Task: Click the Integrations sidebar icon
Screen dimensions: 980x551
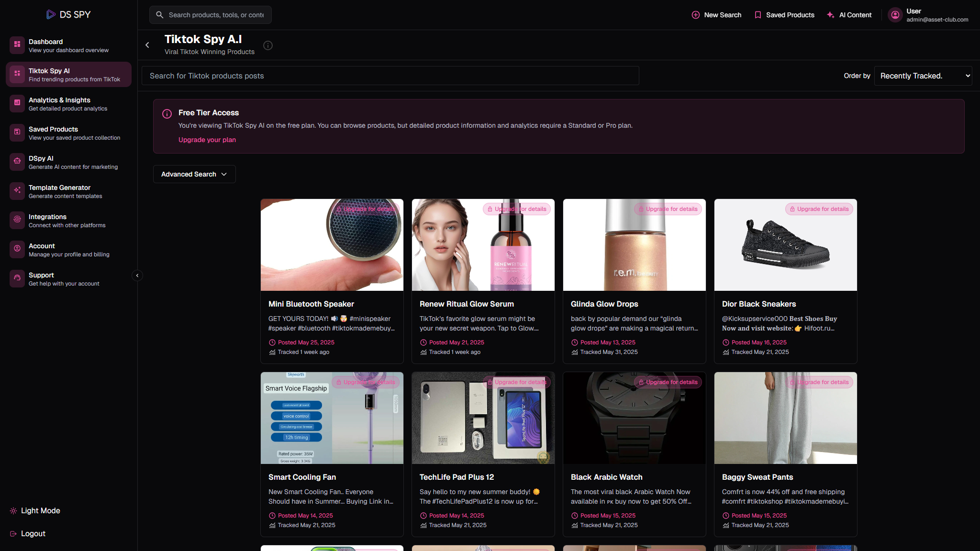Action: (x=17, y=220)
